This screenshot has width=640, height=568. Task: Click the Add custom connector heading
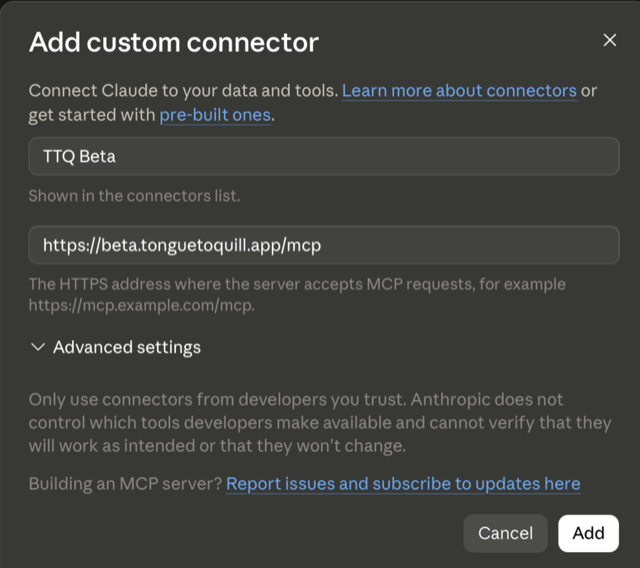(x=174, y=42)
